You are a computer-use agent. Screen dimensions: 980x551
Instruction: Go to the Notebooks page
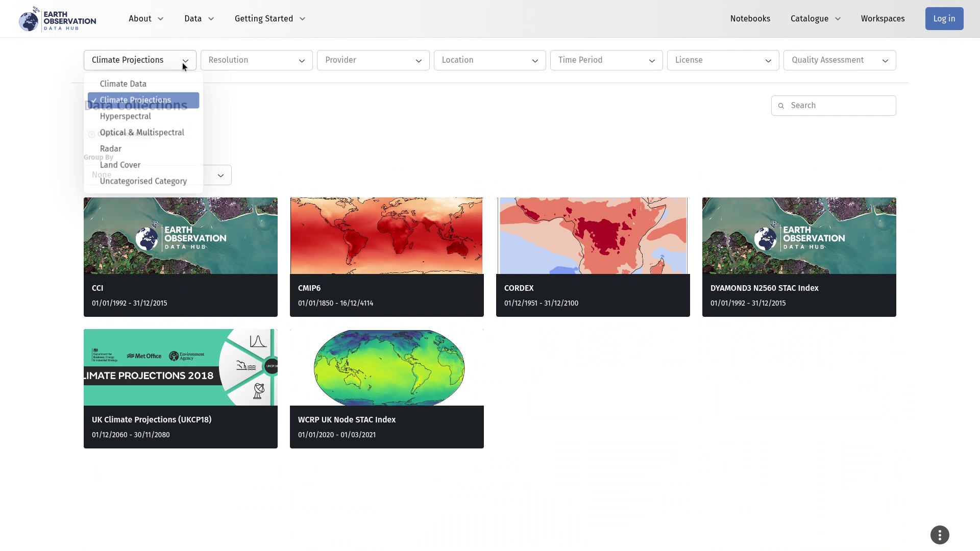coord(750,19)
